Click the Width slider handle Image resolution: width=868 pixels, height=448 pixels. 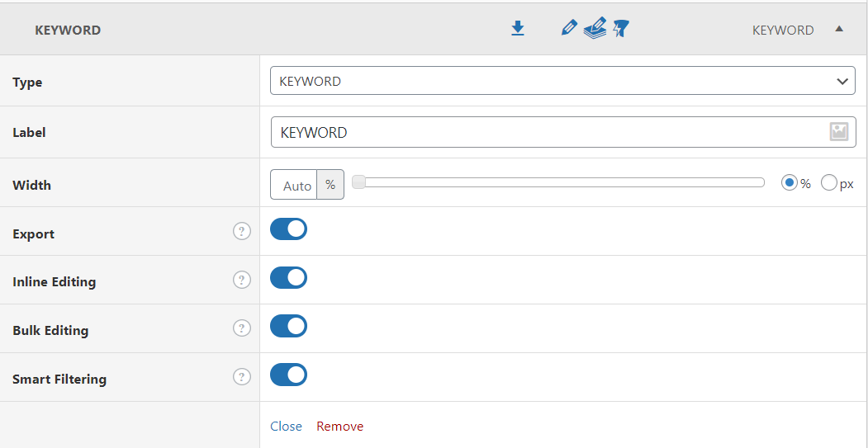point(358,182)
